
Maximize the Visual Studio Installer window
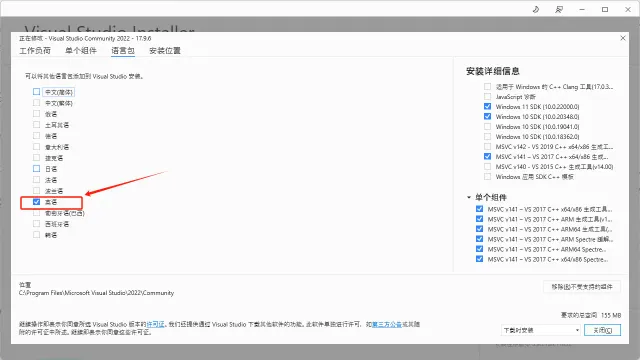(x=605, y=9)
